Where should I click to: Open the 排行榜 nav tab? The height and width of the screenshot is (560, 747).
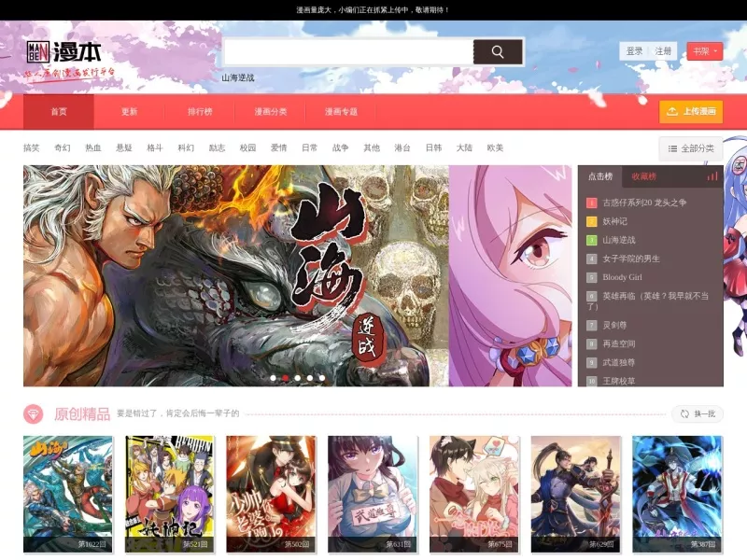pos(200,111)
